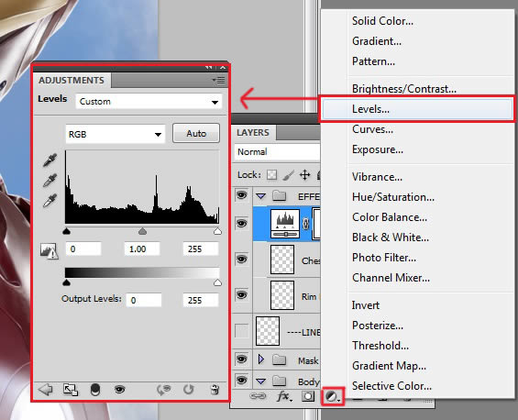Choose Levels... from the adjustment menu

coord(417,109)
